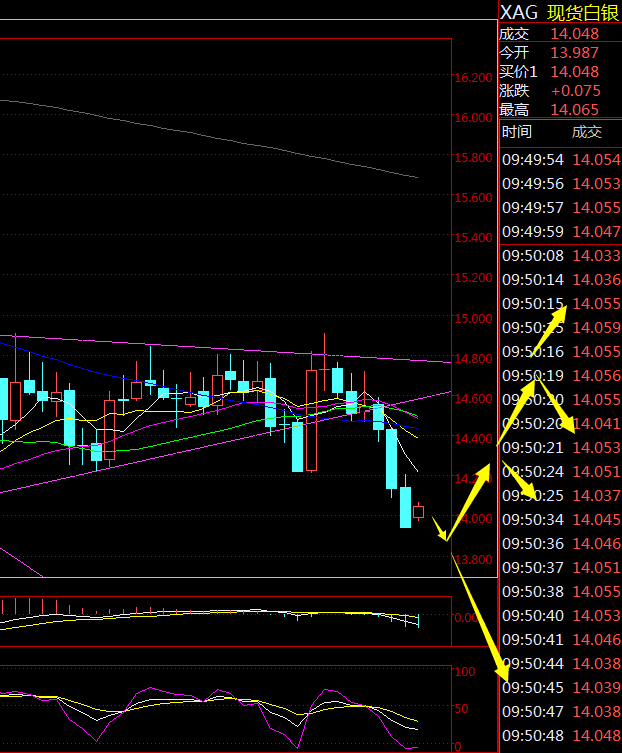This screenshot has height=753, width=622.
Task: Click price 14.055 in the 09:50:38 row
Action: click(x=597, y=592)
